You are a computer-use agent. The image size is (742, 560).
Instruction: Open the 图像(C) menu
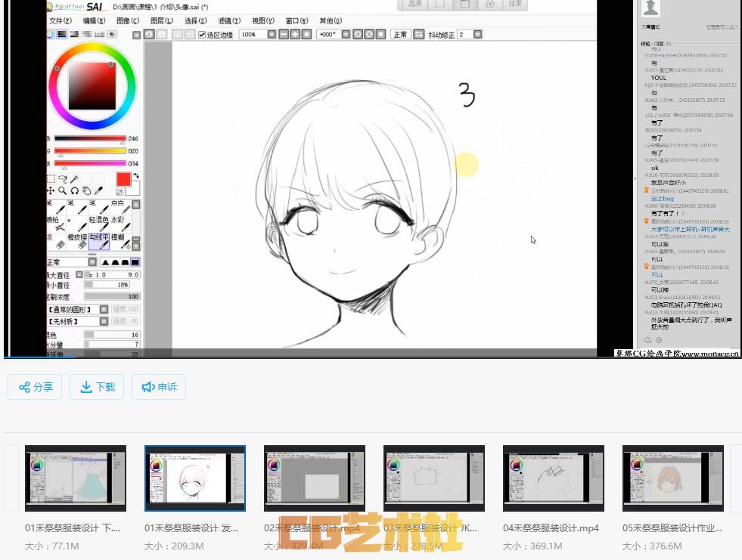128,21
